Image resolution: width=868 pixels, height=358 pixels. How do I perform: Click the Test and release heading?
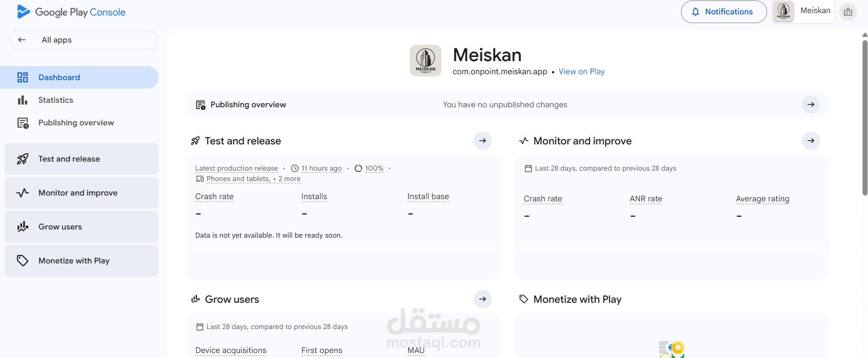coord(243,141)
